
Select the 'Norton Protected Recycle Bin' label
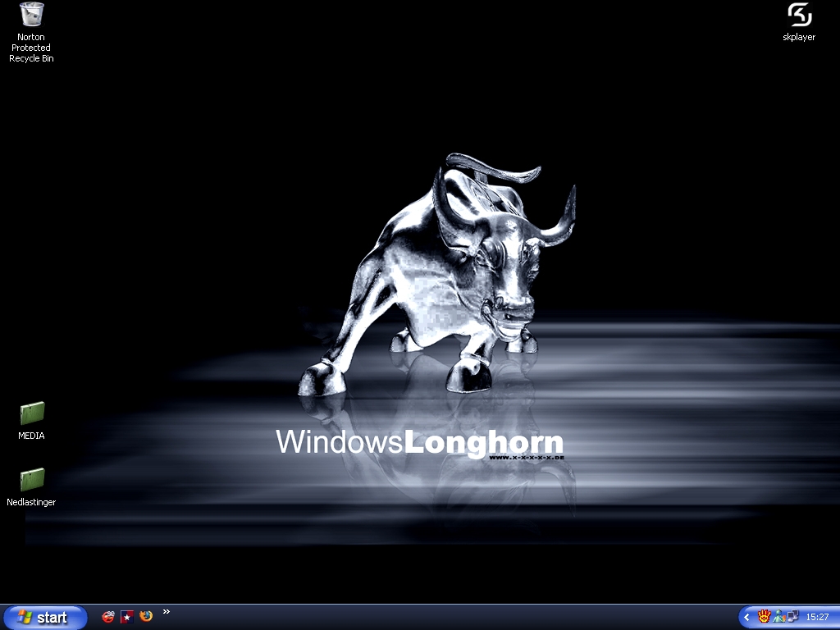click(x=31, y=48)
